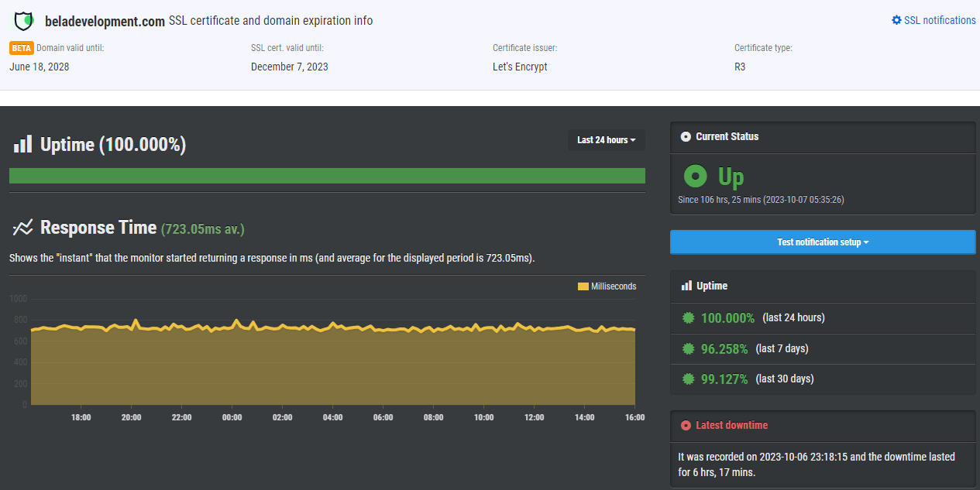Click the R3 certificate type value
980x490 pixels.
(740, 67)
